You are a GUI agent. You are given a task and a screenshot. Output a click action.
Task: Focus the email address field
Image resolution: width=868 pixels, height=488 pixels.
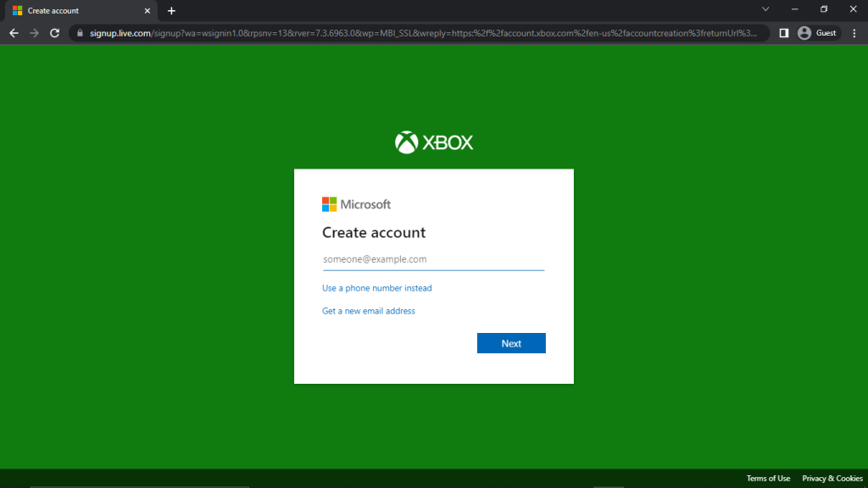[x=433, y=259]
